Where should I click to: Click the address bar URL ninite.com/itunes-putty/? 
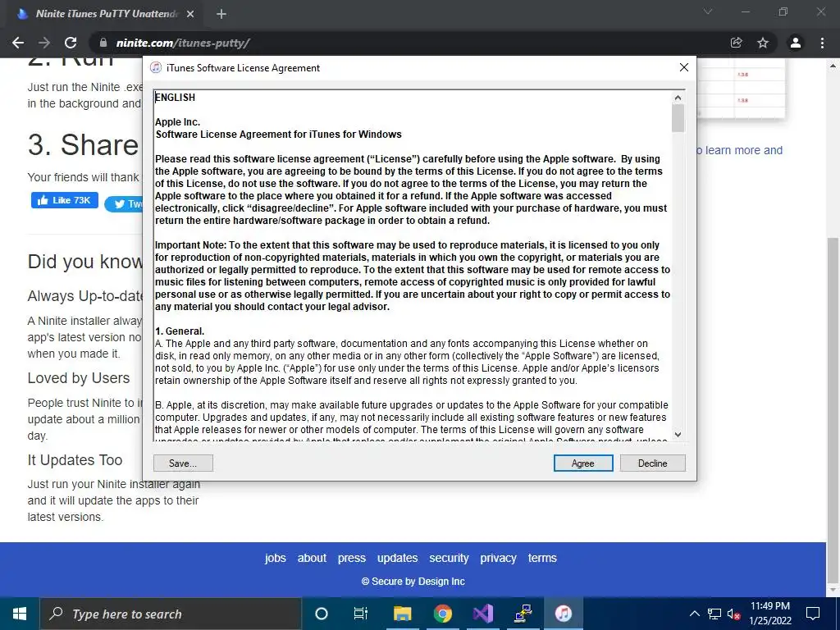pyautogui.click(x=183, y=43)
